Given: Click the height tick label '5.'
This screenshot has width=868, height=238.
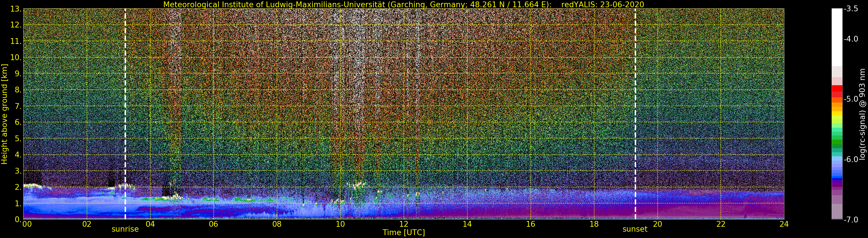Looking at the screenshot, I should pos(18,138).
